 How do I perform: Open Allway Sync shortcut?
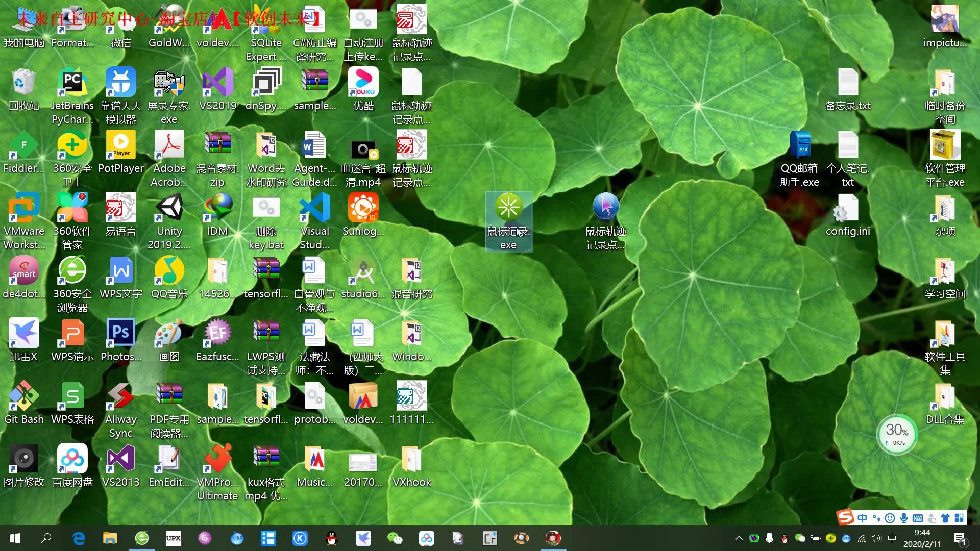(x=120, y=410)
